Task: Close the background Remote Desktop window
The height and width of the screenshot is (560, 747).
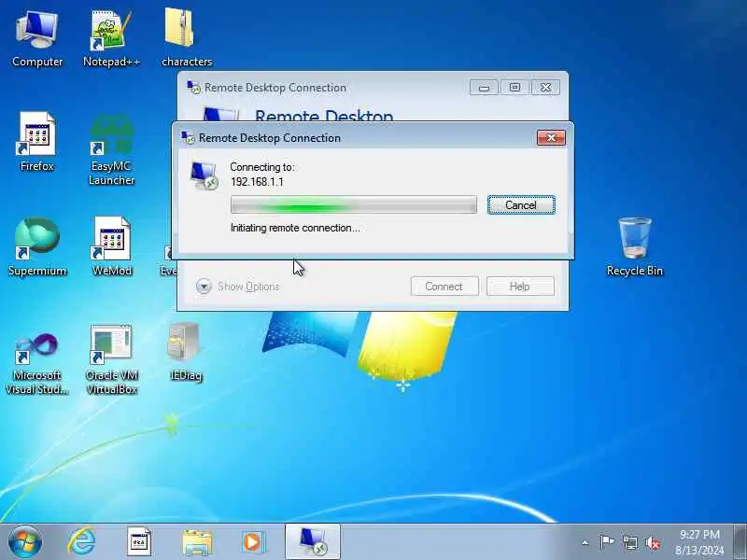Action: (546, 88)
